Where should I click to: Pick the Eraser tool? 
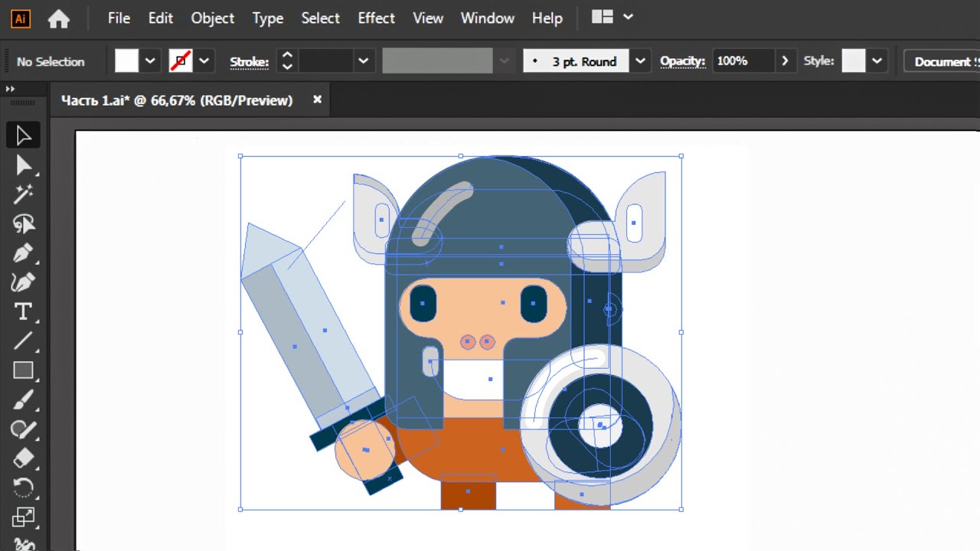tap(23, 458)
